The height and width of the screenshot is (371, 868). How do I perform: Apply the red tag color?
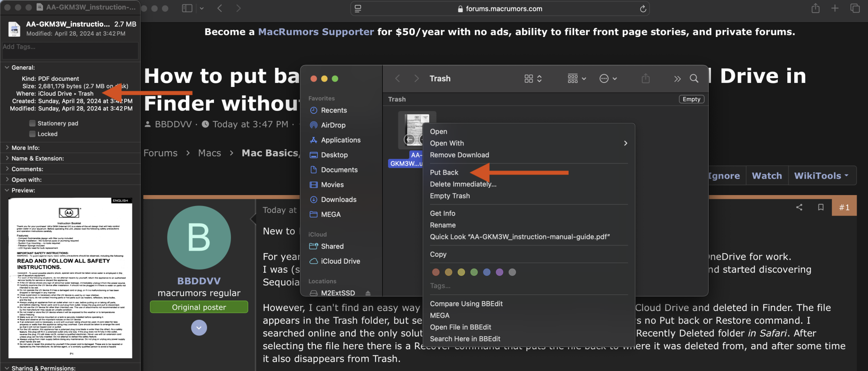point(436,272)
